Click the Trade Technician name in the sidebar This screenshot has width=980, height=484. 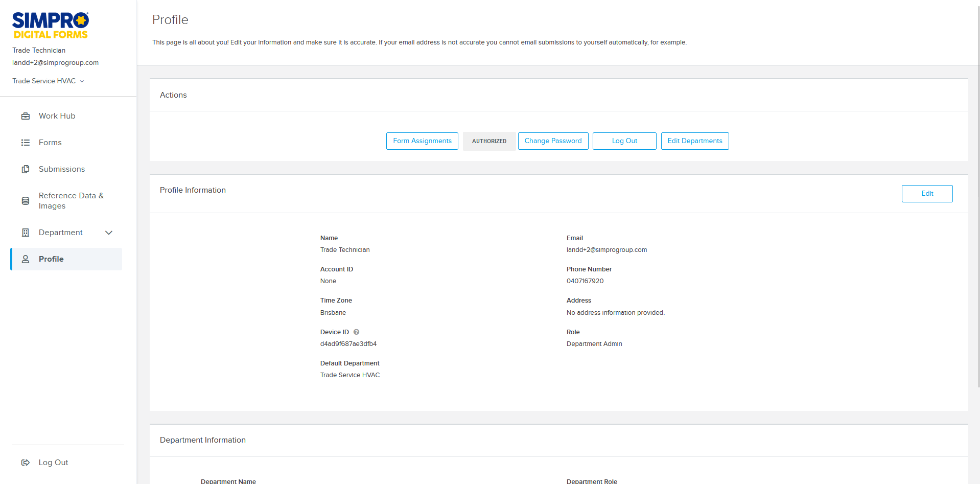pos(39,50)
